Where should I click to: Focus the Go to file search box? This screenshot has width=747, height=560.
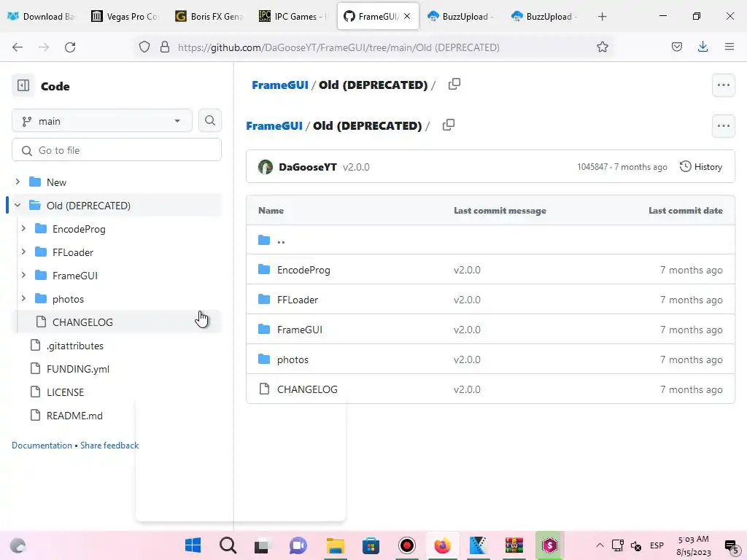tap(117, 150)
